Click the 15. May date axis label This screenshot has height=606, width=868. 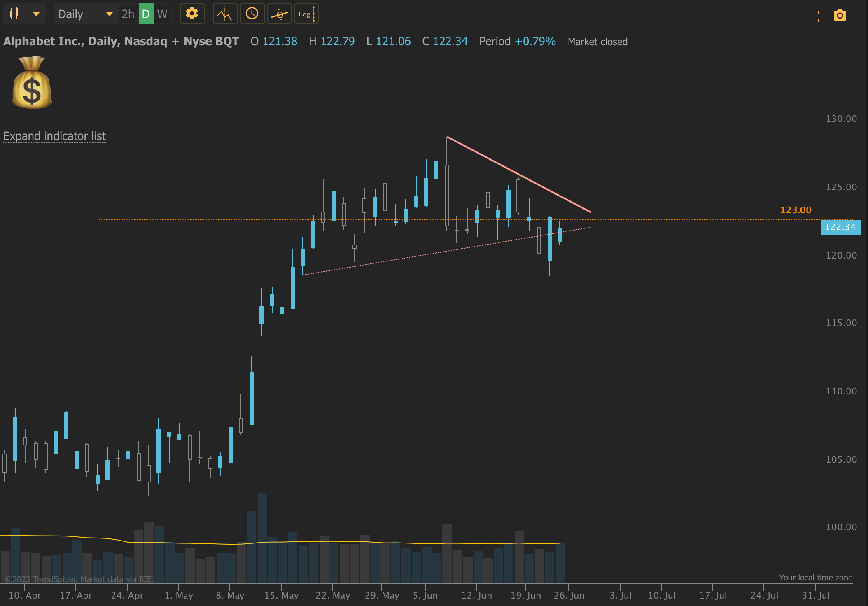281,595
